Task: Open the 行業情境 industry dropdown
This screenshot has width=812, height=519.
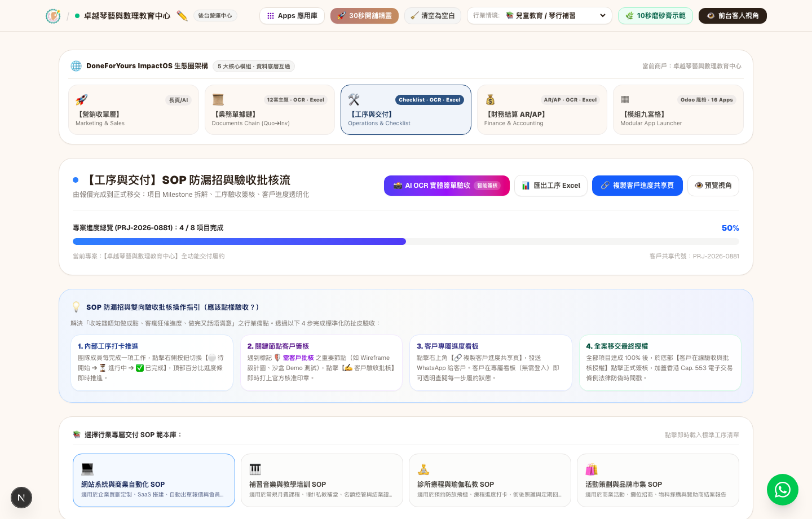Action: pyautogui.click(x=540, y=16)
